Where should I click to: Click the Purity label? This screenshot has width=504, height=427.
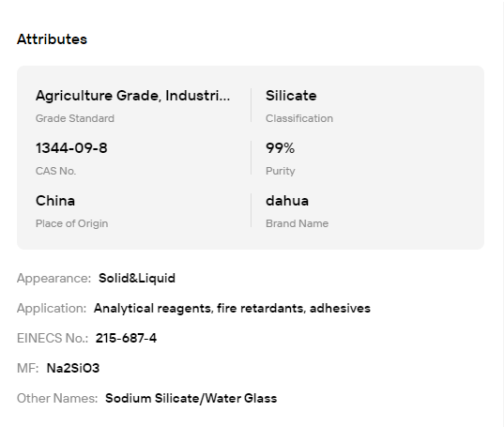pyautogui.click(x=281, y=171)
